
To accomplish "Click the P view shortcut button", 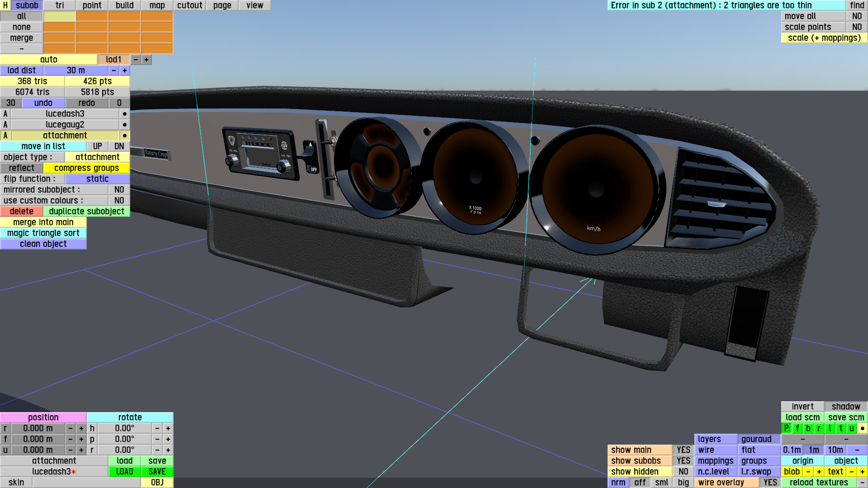I will [786, 428].
